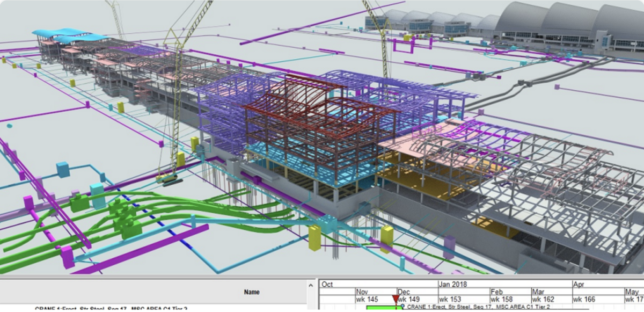Select the Feb month in timeline header
The height and width of the screenshot is (312, 644).
pos(496,292)
